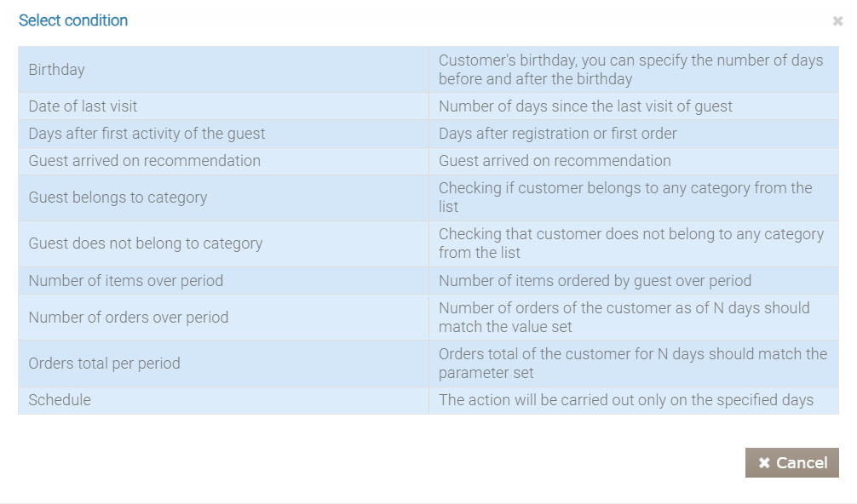Pick Days after first activity of the guest
This screenshot has width=857, height=504.
(x=147, y=134)
